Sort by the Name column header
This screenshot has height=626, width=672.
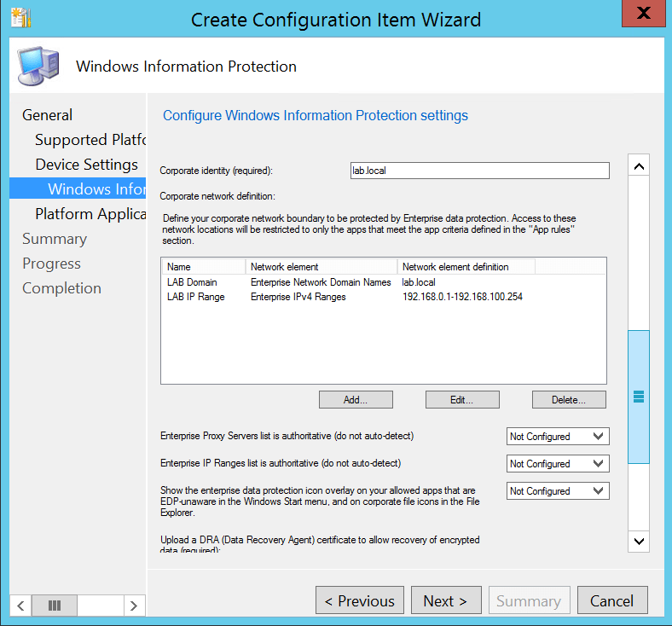tap(204, 266)
